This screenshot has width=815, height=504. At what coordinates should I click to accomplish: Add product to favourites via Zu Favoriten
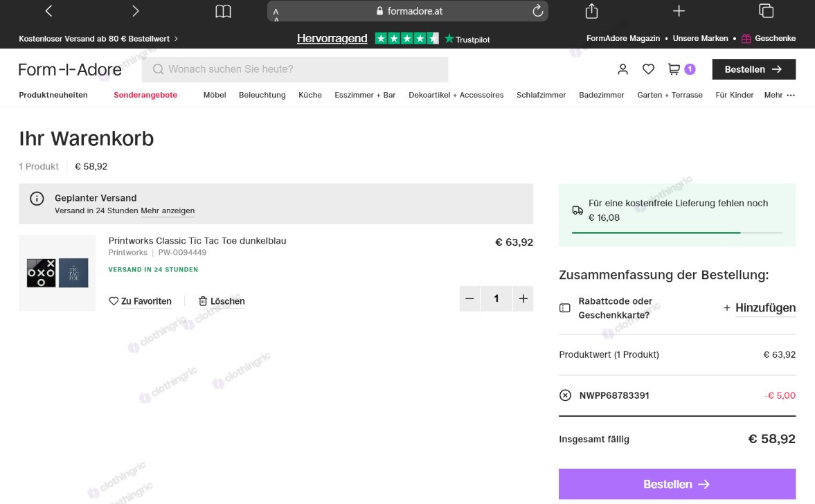(x=141, y=301)
